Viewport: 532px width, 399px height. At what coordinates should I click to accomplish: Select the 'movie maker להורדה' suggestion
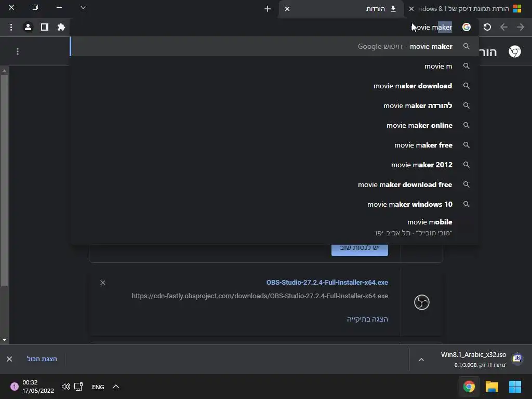274,105
